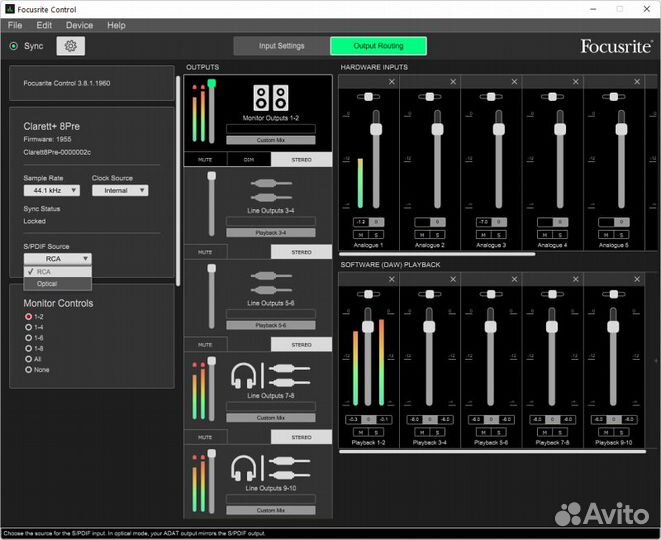661x540 pixels.
Task: Click the pan knob of Analogue 1
Action: (x=368, y=97)
